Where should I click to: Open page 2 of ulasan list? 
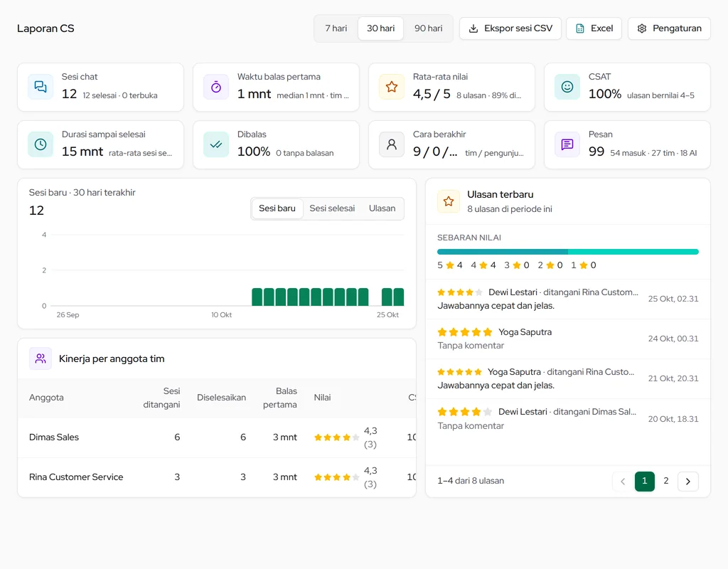[x=665, y=481]
